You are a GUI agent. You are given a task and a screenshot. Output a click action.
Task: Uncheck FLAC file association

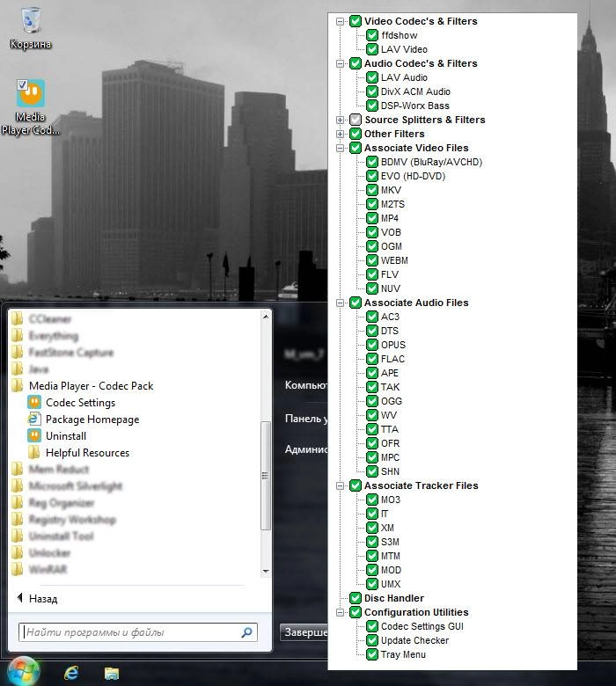coord(372,359)
